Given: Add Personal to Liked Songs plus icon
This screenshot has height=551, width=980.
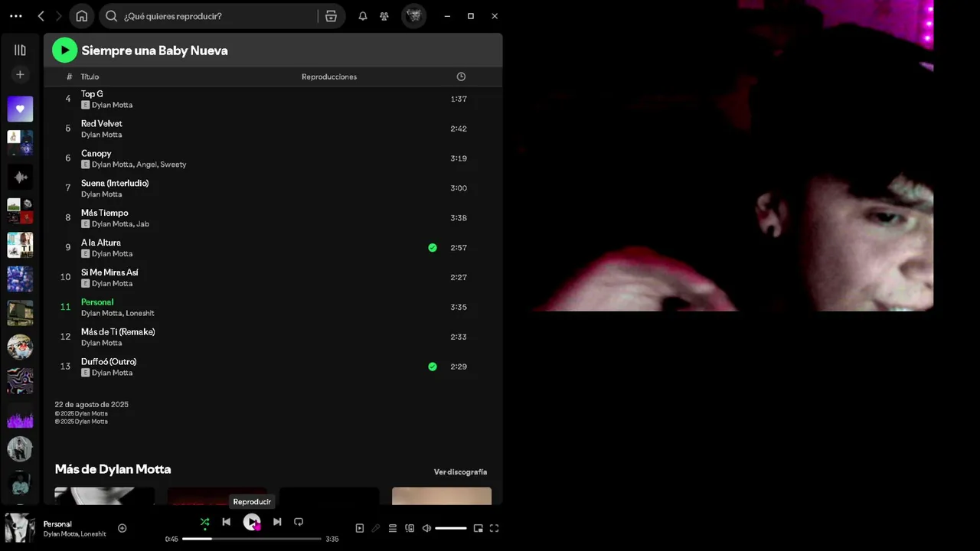Looking at the screenshot, I should (122, 528).
